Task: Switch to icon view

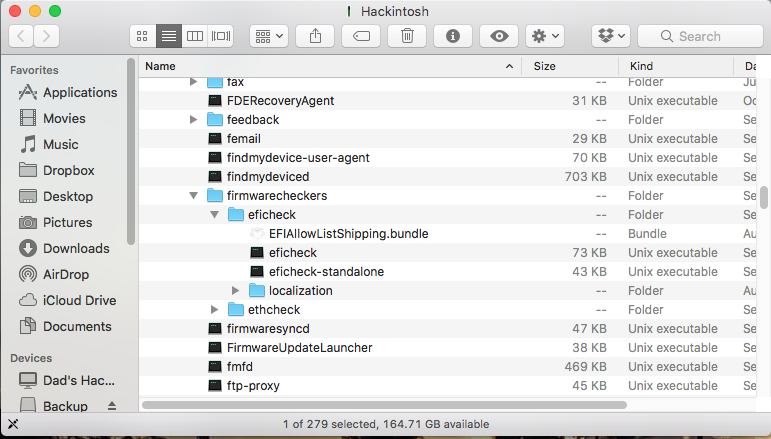Action: (143, 36)
